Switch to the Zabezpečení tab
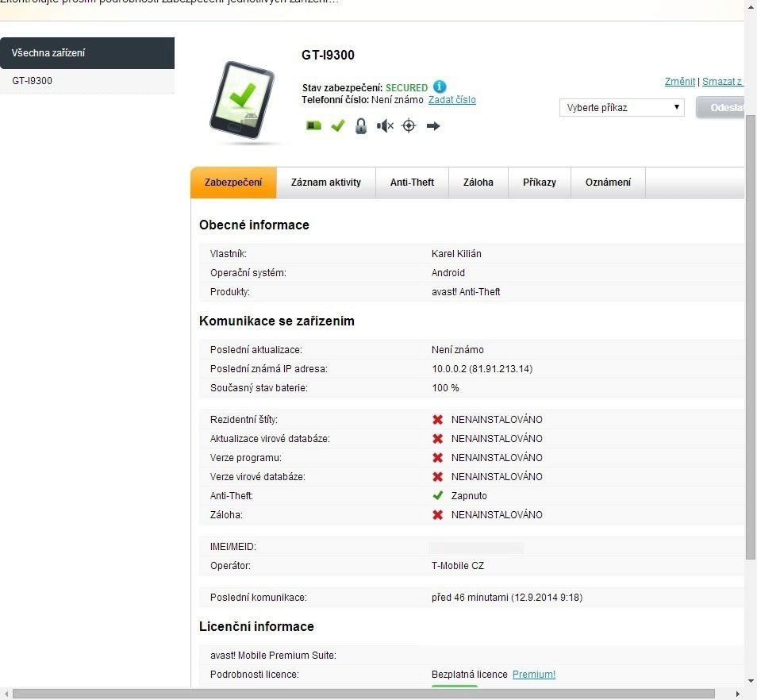Image resolution: width=757 pixels, height=700 pixels. 233,183
